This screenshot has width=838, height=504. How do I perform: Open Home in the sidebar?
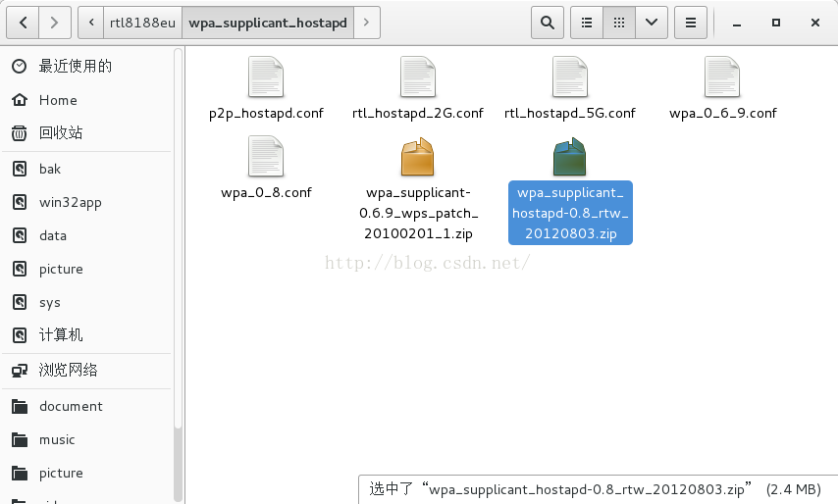pos(58,100)
